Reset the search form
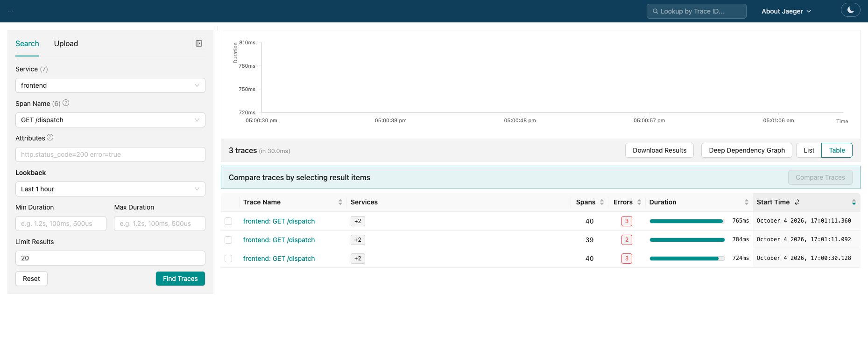This screenshot has width=868, height=364. coord(31,279)
